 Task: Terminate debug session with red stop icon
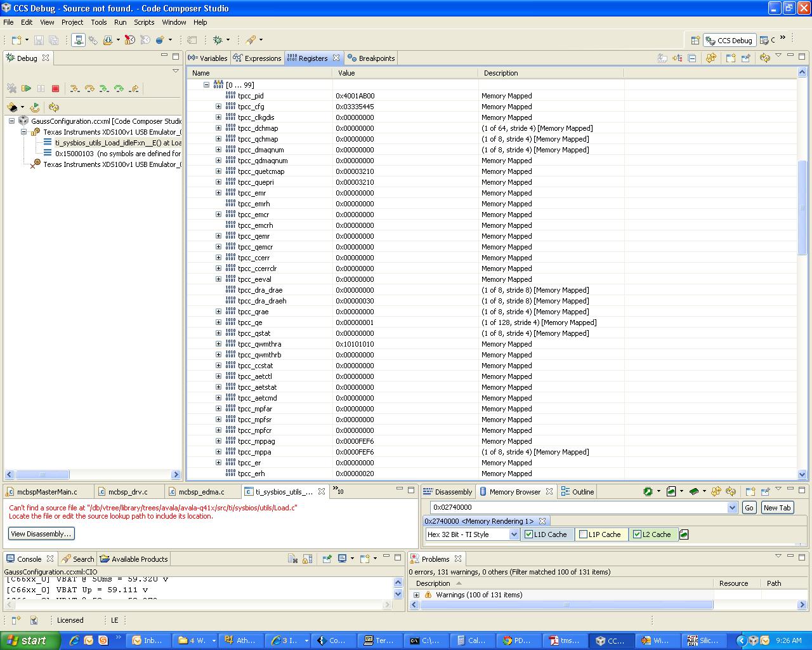(56, 89)
